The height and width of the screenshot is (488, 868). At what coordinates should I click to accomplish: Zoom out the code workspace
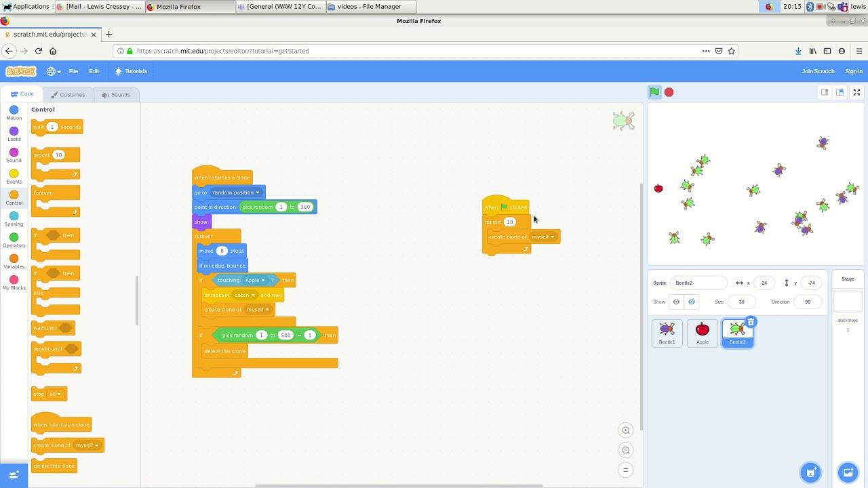626,450
